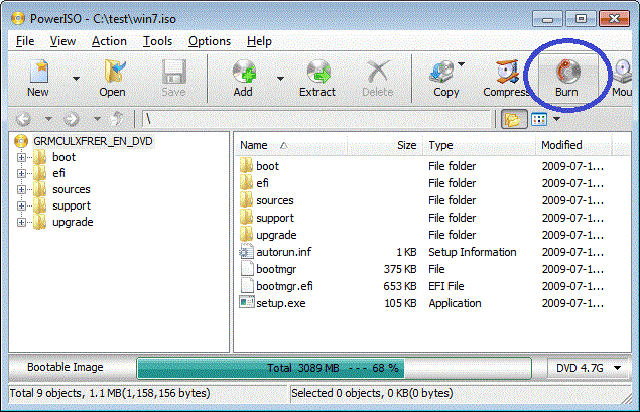The width and height of the screenshot is (640, 412).
Task: Open the Help menu
Action: click(x=259, y=41)
